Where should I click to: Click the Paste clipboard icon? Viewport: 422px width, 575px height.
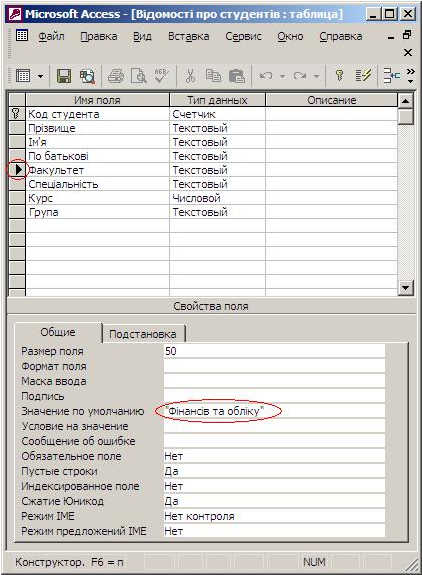(236, 76)
